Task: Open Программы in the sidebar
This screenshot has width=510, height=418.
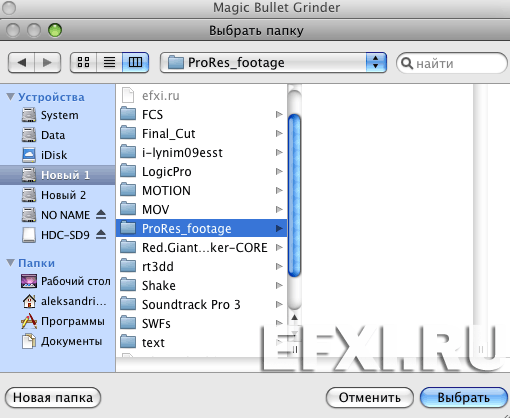Action: pos(57,321)
